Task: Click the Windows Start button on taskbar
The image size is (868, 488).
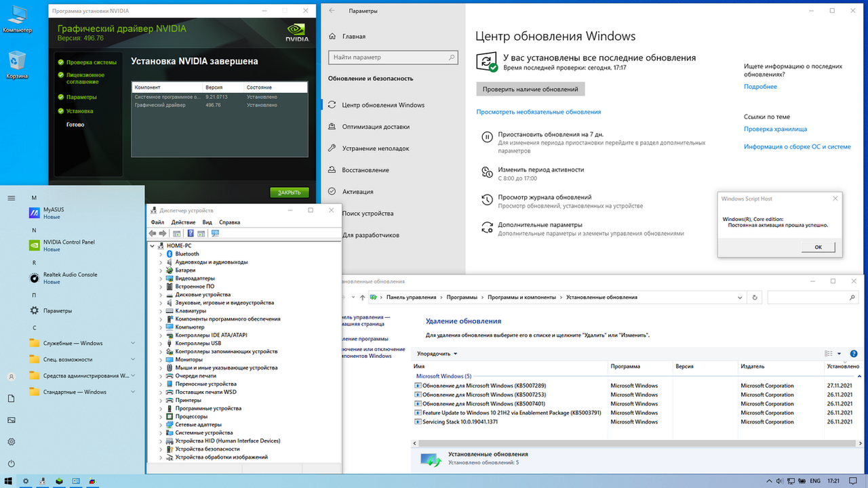Action: point(9,481)
